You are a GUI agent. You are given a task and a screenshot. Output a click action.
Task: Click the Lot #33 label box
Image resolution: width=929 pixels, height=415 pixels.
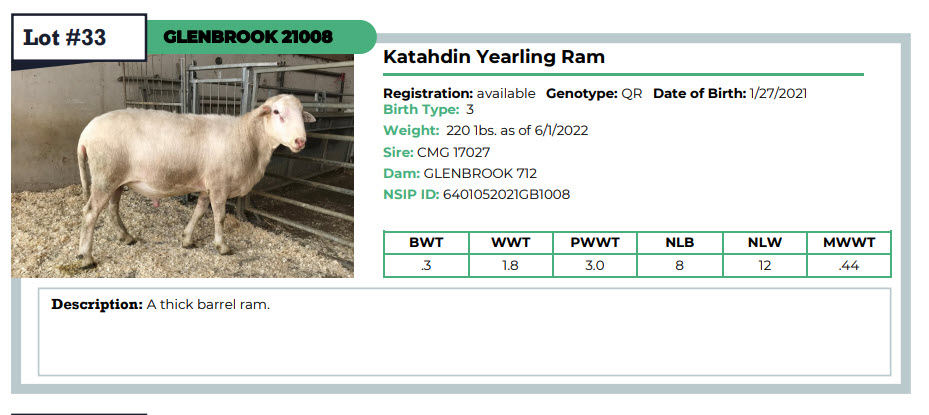click(79, 37)
